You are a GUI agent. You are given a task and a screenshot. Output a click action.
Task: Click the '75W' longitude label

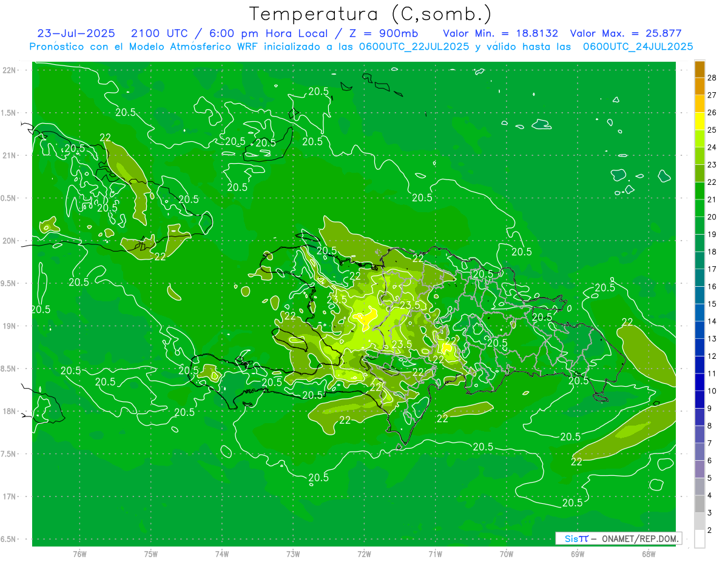[x=151, y=554]
